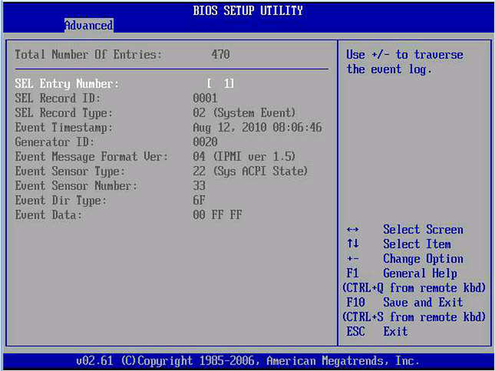The image size is (495, 371).
Task: Click the value 02 (System Event)
Action: (x=244, y=113)
